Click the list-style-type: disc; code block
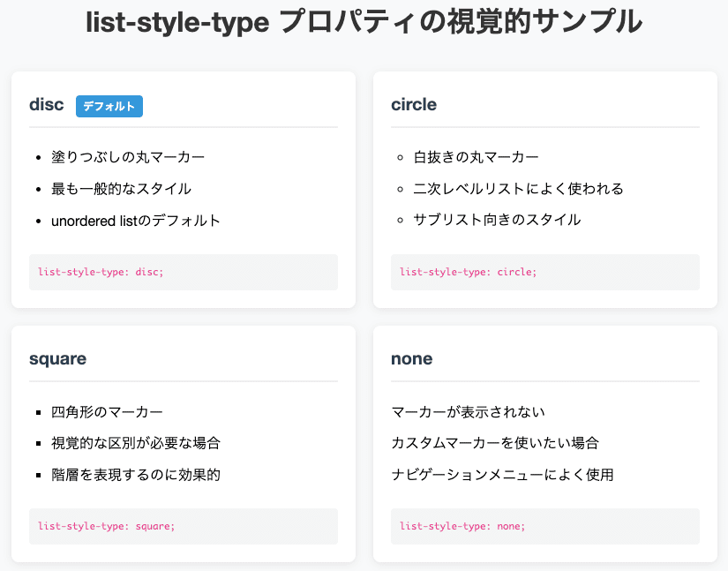Screen dimensions: 728x571 coord(184,272)
